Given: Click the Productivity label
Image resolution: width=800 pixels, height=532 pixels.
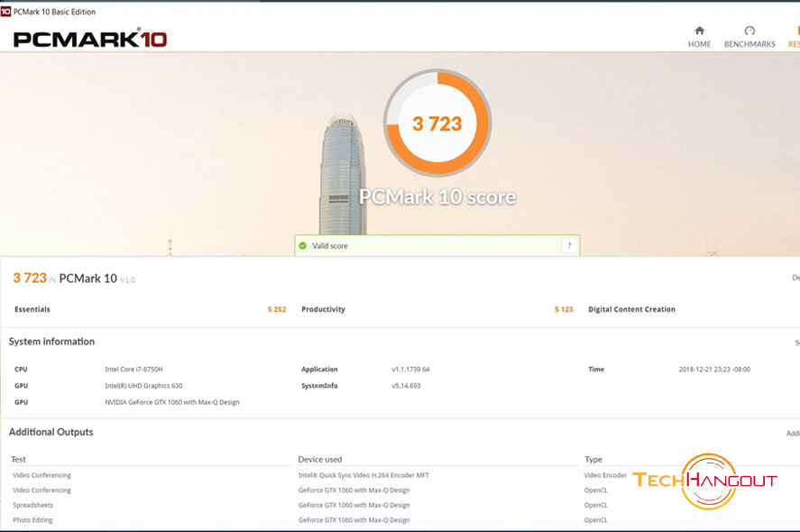Looking at the screenshot, I should (323, 309).
